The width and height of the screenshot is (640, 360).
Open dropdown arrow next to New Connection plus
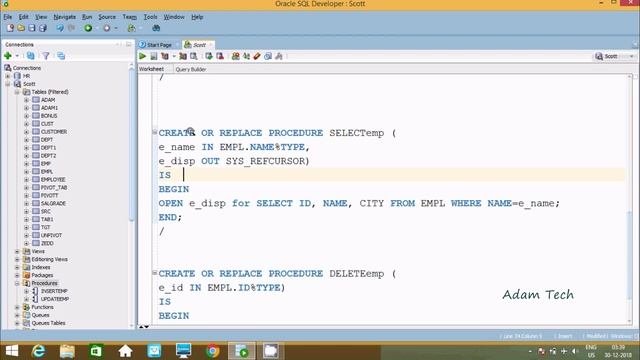click(x=17, y=56)
